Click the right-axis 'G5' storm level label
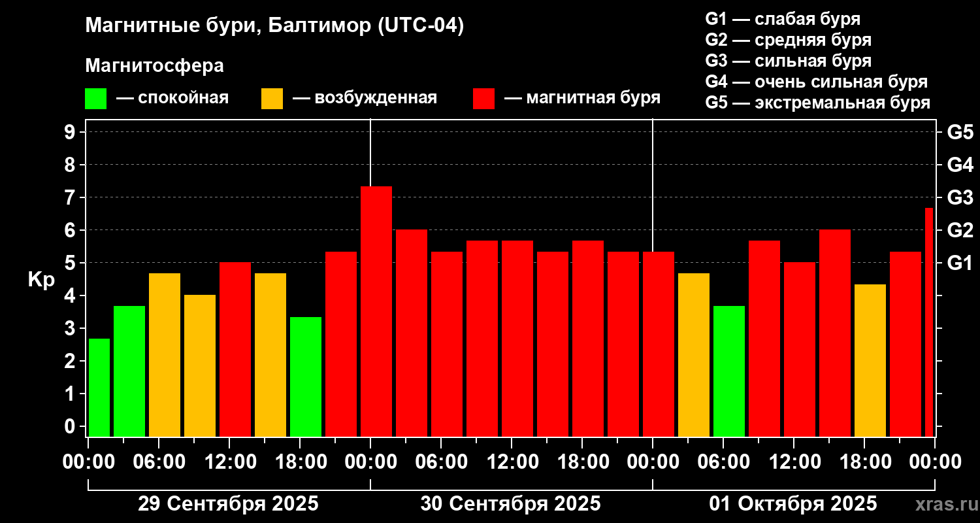 (960, 132)
